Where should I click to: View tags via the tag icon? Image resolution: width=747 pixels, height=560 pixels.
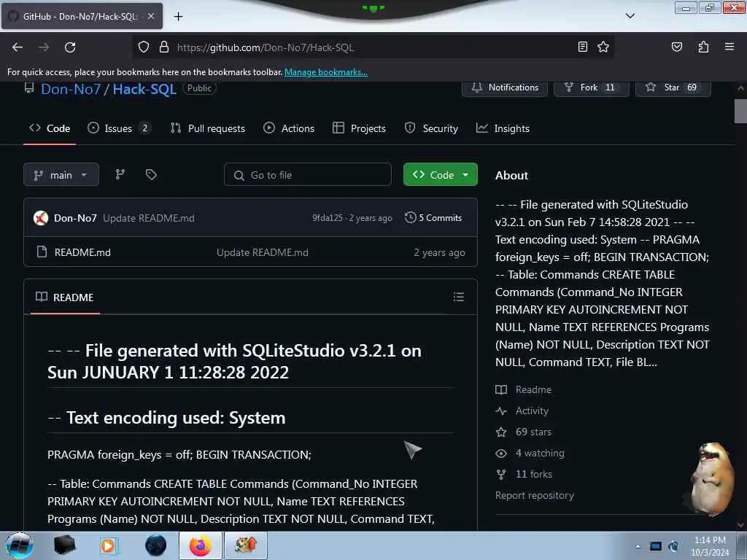pyautogui.click(x=151, y=174)
